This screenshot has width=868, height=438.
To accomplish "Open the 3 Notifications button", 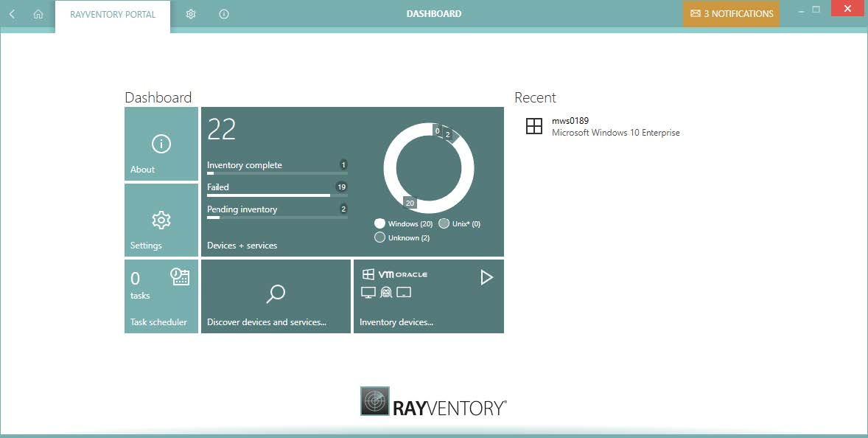I will pos(731,14).
